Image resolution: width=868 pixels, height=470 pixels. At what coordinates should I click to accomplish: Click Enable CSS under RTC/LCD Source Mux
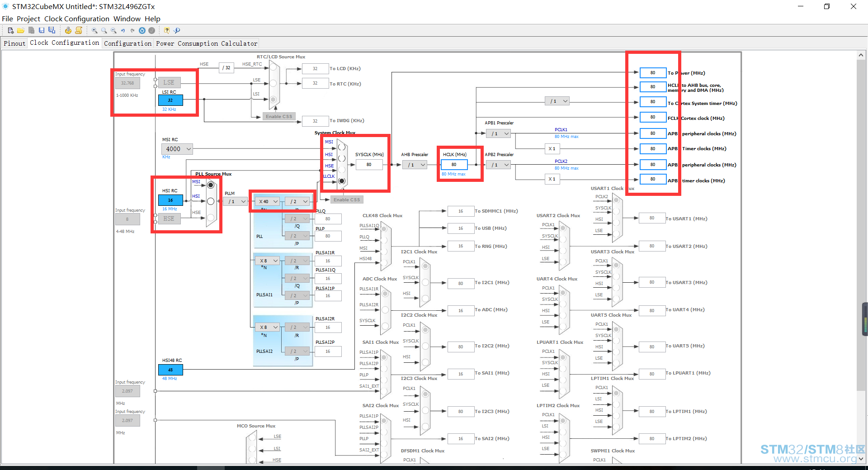coord(279,116)
